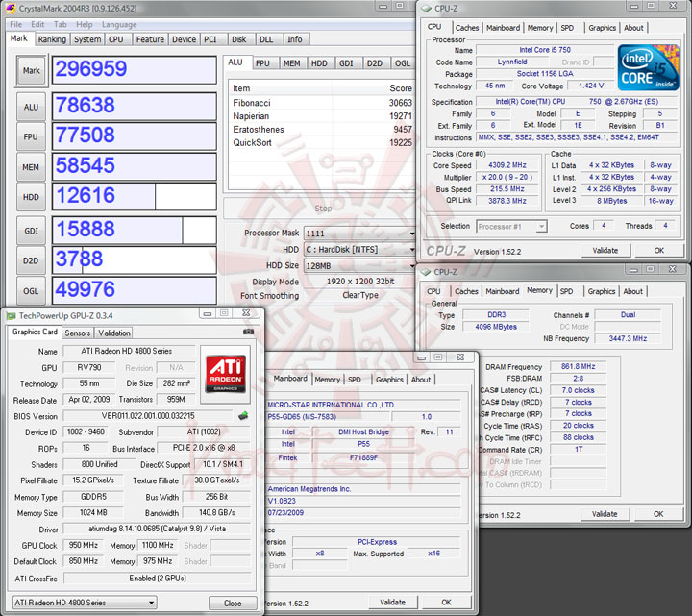Run the OGL benchmark button
692x616 pixels.
click(x=31, y=291)
